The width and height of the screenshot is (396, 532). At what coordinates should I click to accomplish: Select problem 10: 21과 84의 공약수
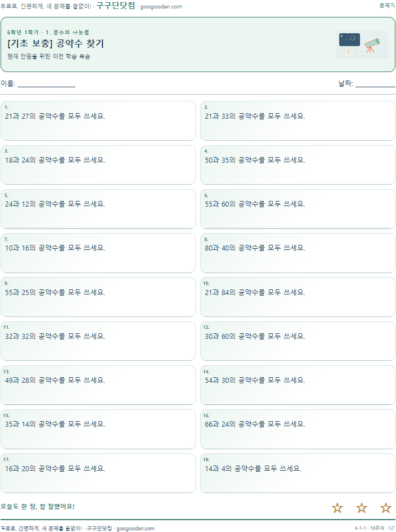[x=298, y=297]
